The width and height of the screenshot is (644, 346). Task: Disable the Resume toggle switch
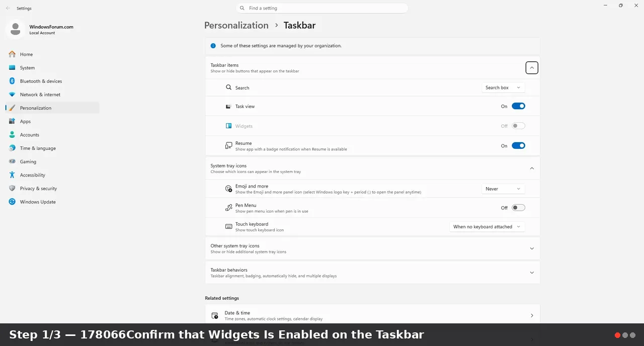pyautogui.click(x=518, y=146)
